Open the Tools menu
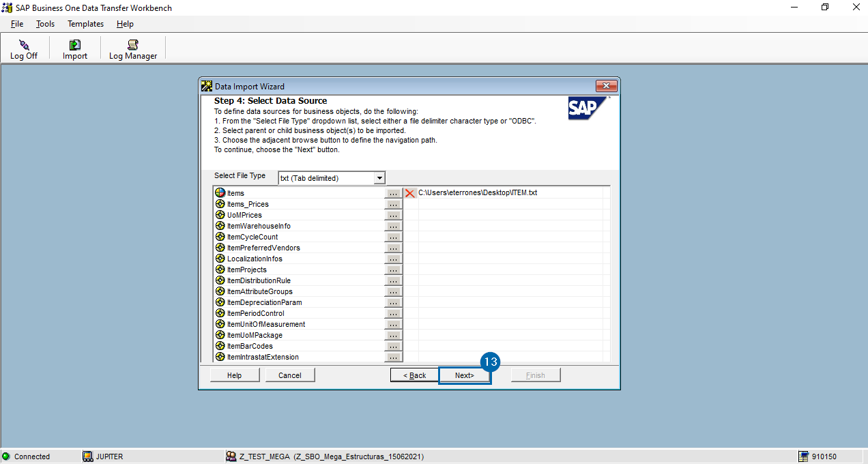This screenshot has height=464, width=868. point(46,24)
